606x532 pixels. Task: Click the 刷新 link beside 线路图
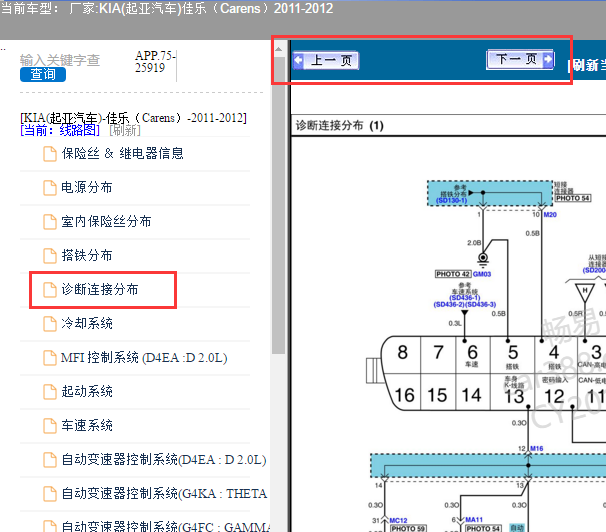click(x=125, y=131)
